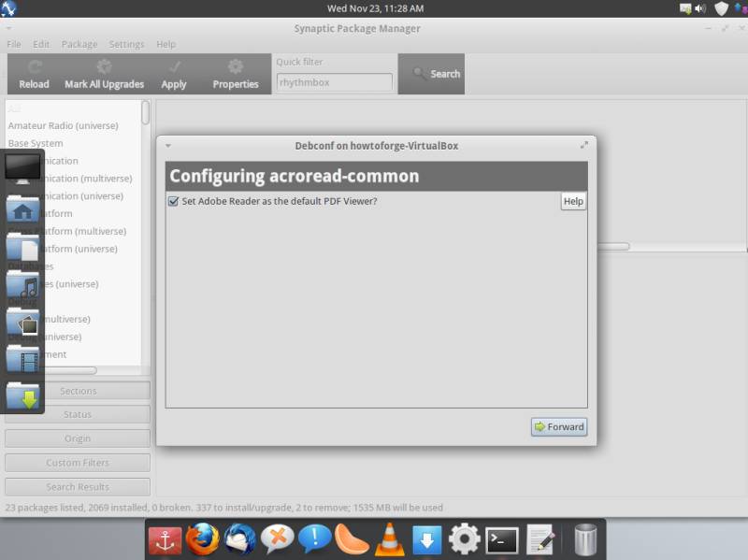748x560 pixels.
Task: Click the Search magnifier button
Action: 431,74
